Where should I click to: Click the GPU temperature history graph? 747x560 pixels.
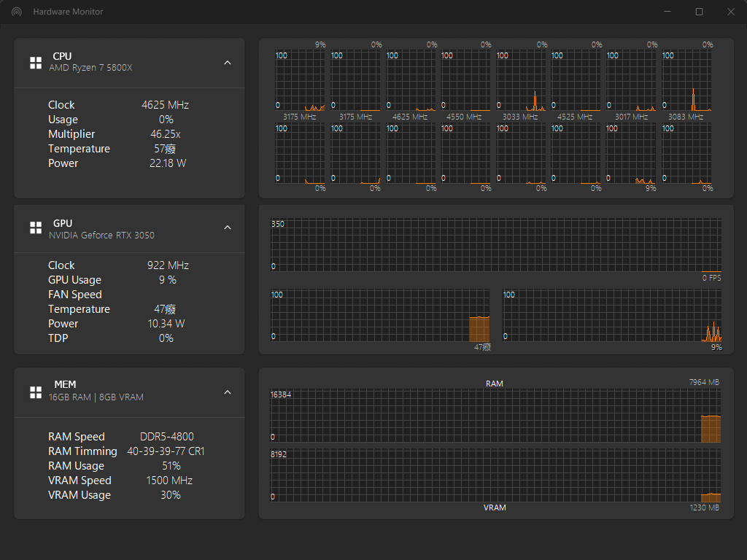379,316
